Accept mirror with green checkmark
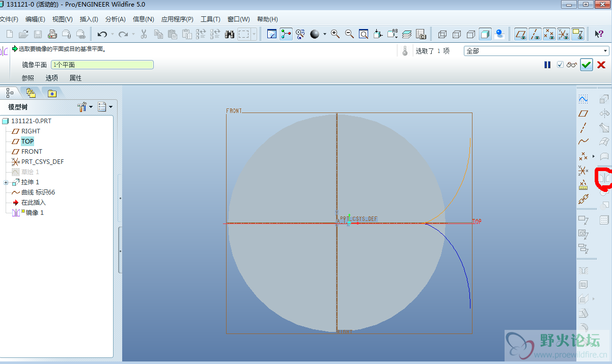The image size is (612, 364). point(587,65)
